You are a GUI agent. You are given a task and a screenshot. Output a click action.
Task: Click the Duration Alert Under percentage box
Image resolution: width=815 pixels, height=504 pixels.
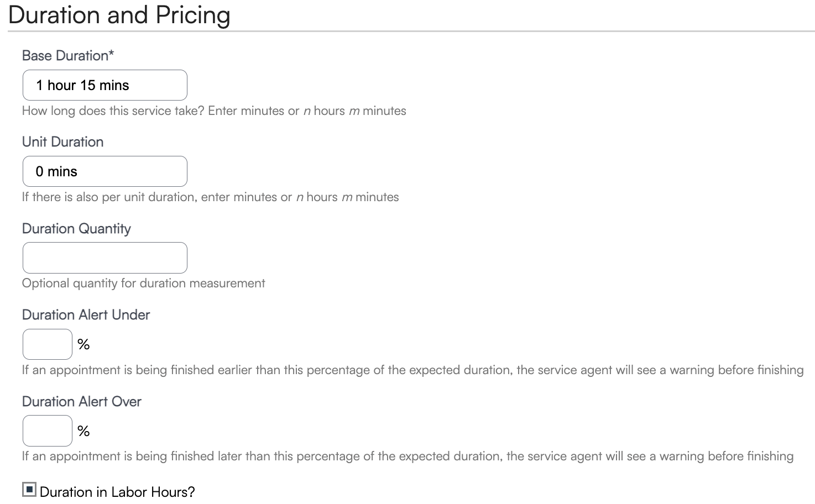click(x=47, y=344)
